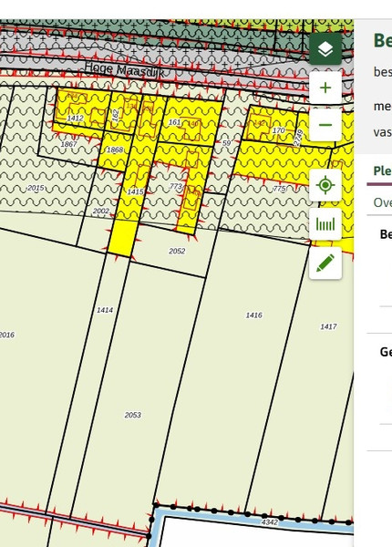Select parcel number 775
This screenshot has height=547, width=392.
(x=279, y=189)
